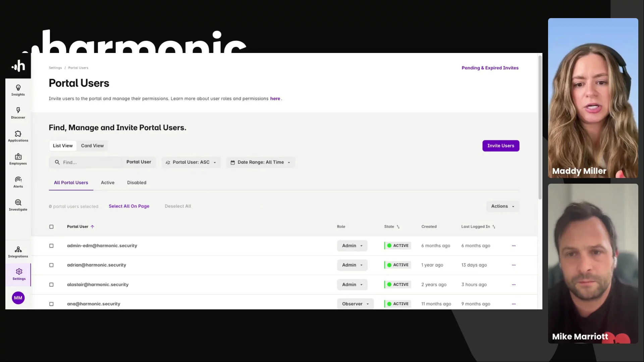Click '11 months ago' created value
The width and height of the screenshot is (644, 362).
coord(436,304)
